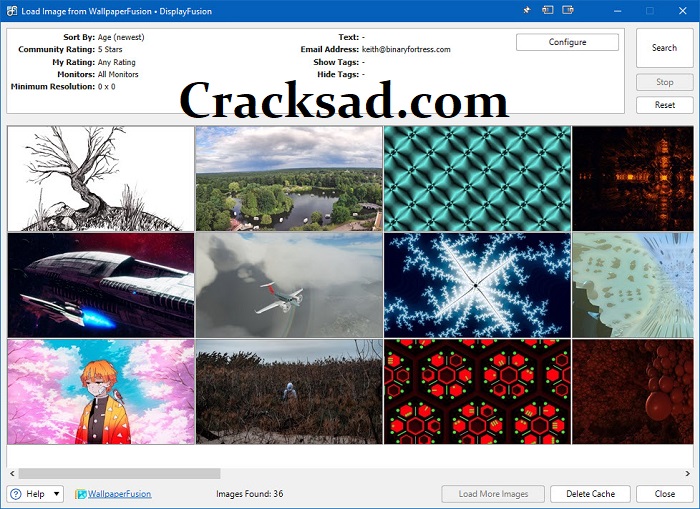The image size is (700, 509).
Task: Select the spaceship with blue thruster wallpaper
Action: [101, 285]
